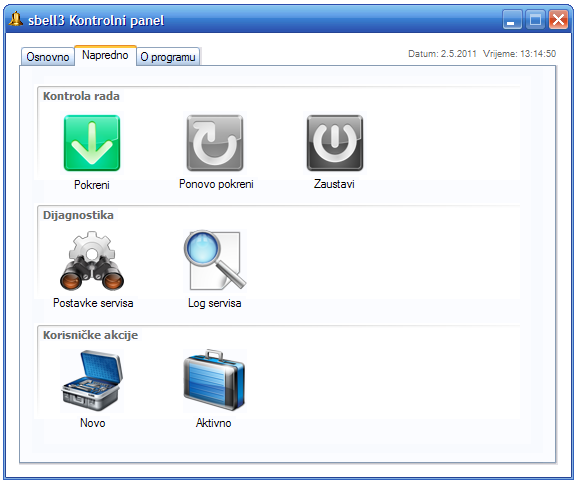Click the bell icon in the title bar
Screen dimensions: 579x485
coord(16,19)
